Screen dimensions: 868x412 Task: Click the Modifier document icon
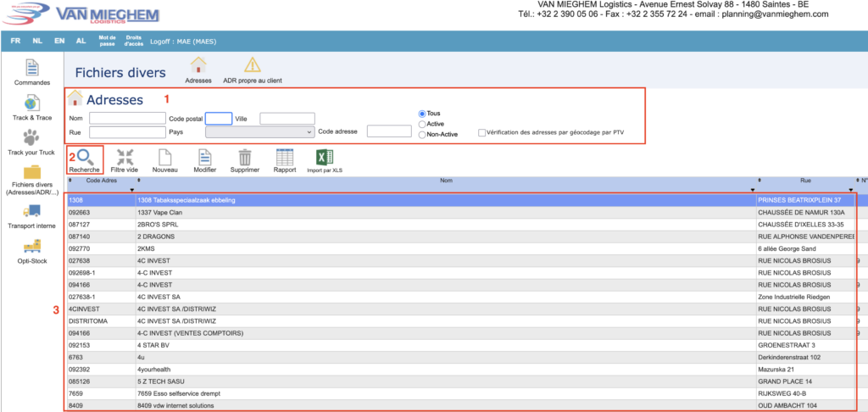(x=204, y=158)
